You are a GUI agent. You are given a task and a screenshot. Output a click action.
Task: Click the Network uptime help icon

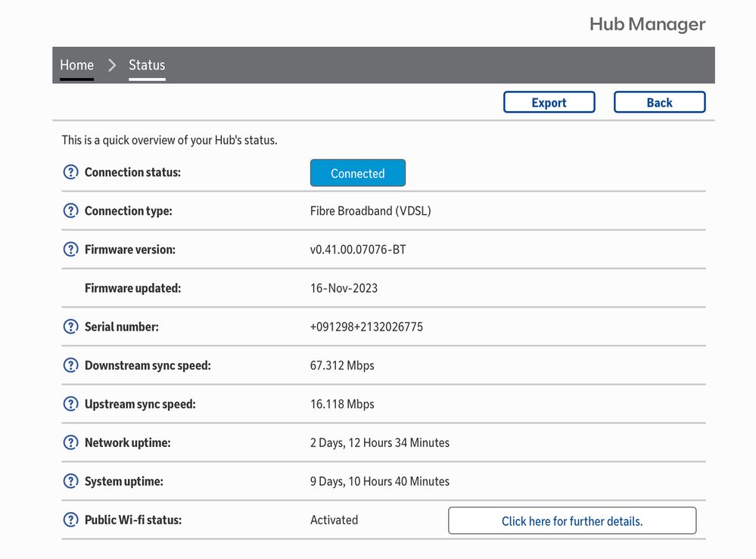pos(70,443)
